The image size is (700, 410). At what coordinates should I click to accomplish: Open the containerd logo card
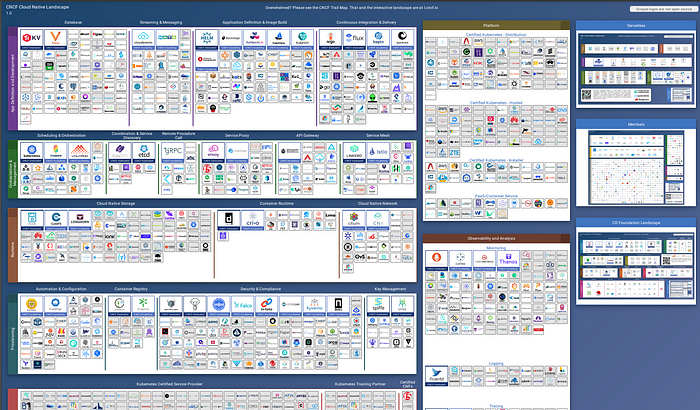[x=229, y=220]
